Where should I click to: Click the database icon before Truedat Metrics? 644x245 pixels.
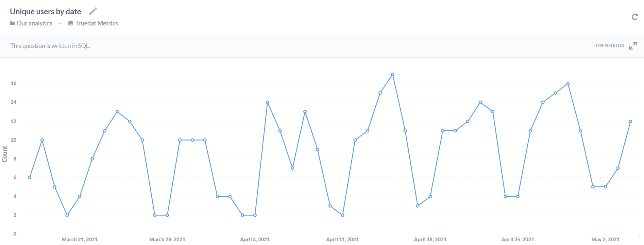(71, 23)
